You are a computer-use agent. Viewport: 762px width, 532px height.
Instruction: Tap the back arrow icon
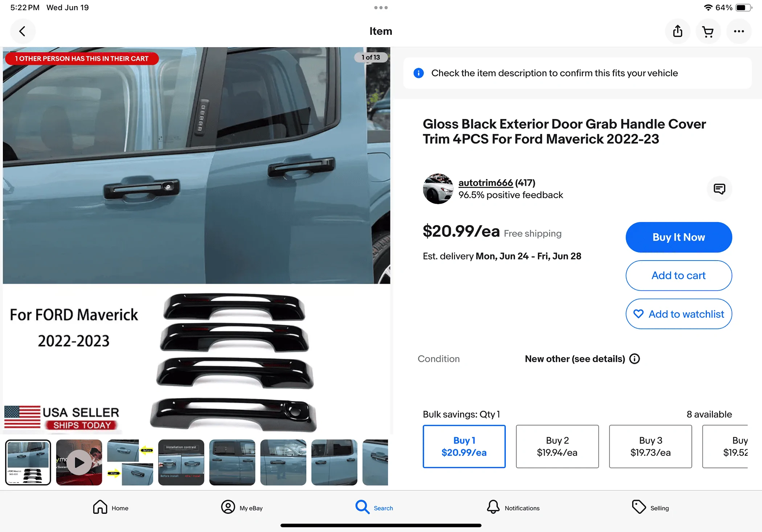22,31
